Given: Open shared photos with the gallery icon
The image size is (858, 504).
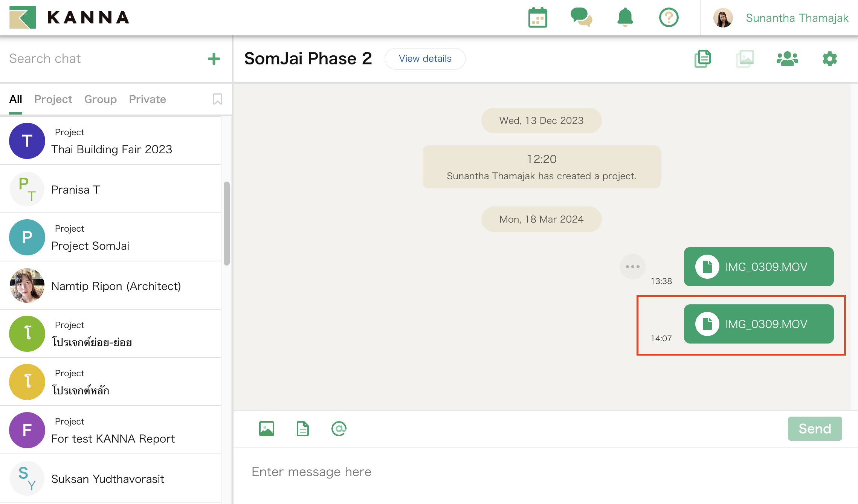Looking at the screenshot, I should point(745,58).
